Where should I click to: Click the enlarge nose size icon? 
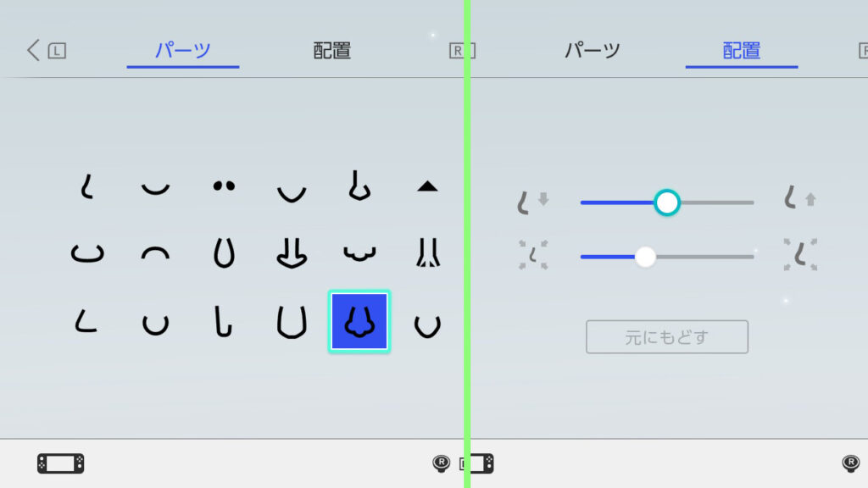800,254
